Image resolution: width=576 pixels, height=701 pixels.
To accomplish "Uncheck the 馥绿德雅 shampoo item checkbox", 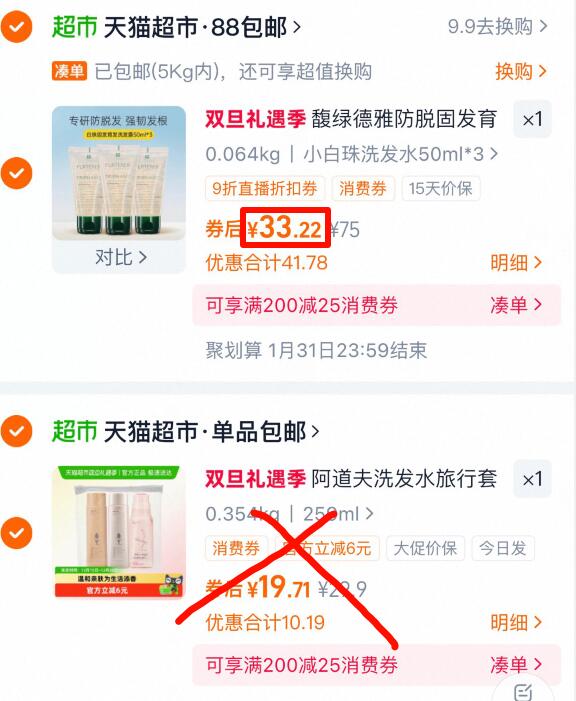I will [17, 173].
